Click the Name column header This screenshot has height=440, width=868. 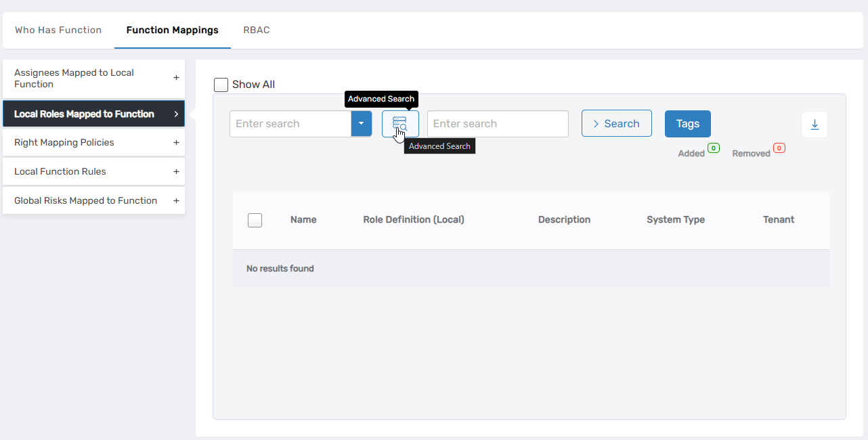click(x=303, y=219)
